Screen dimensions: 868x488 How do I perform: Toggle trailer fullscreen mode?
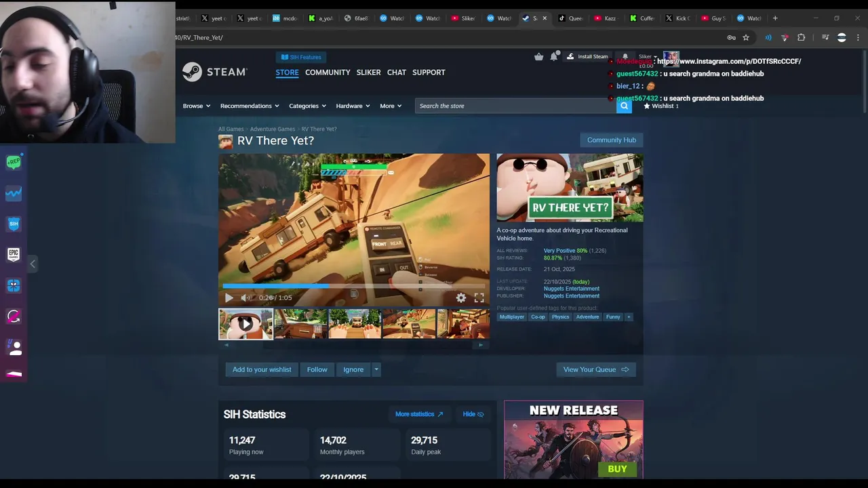[479, 298]
